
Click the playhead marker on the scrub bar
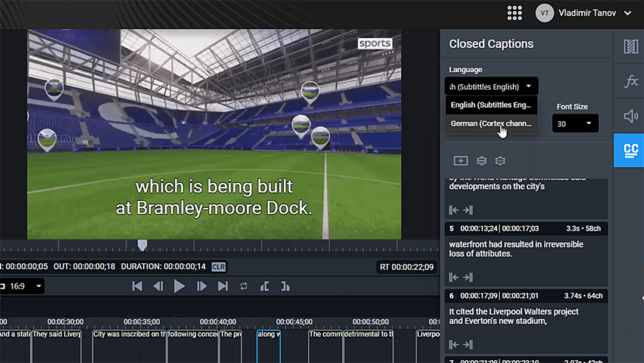coord(142,245)
